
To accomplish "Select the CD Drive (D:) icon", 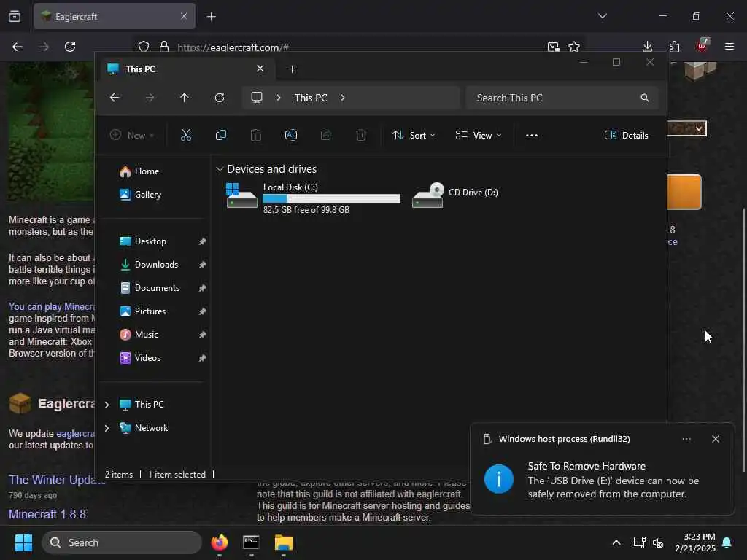I will pos(427,195).
